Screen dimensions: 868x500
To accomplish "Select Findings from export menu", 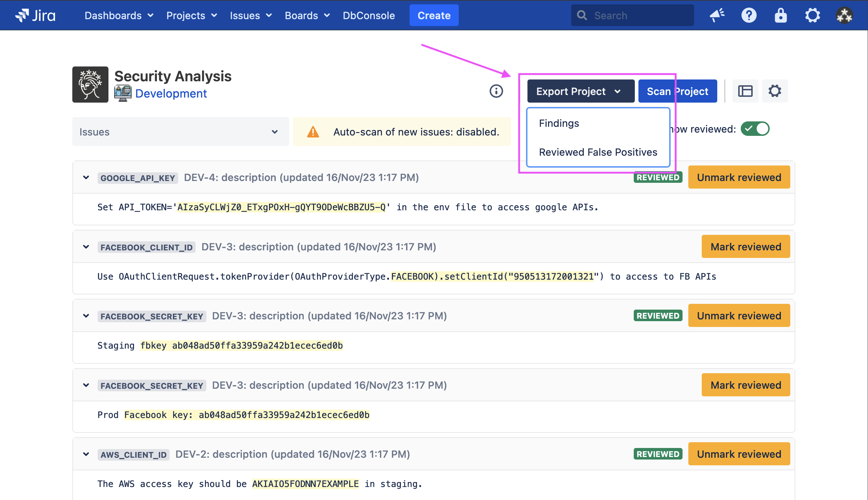I will 559,123.
